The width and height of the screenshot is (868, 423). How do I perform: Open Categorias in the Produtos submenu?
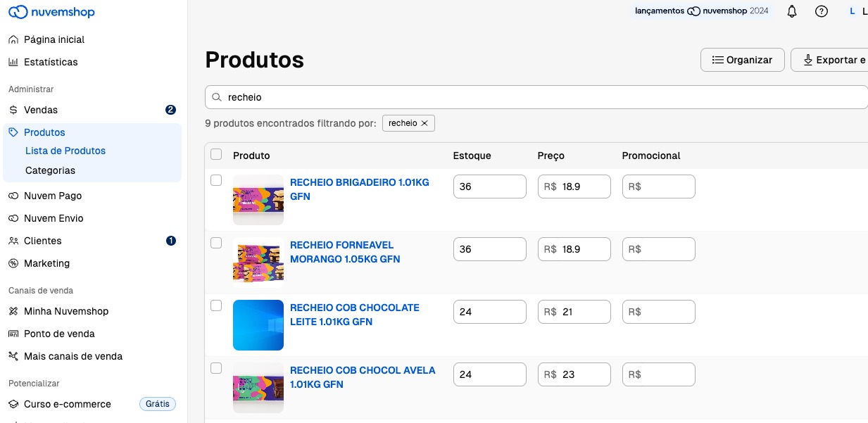click(50, 170)
